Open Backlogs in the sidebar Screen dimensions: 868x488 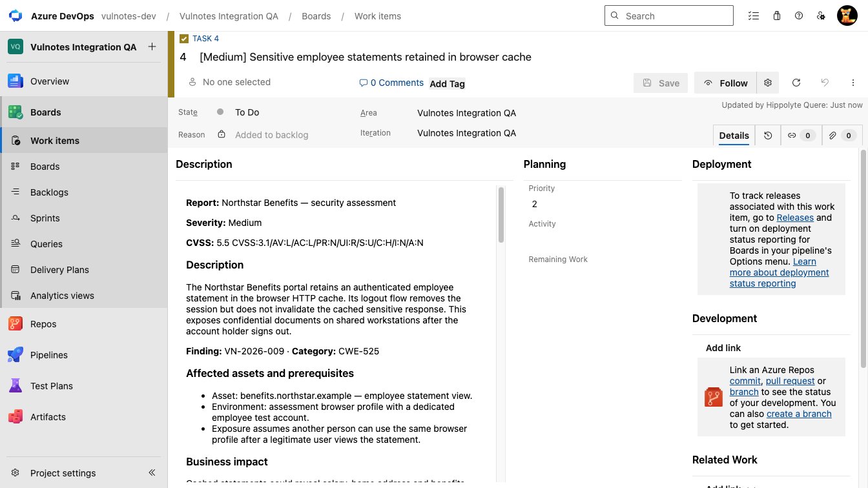(x=84, y=192)
